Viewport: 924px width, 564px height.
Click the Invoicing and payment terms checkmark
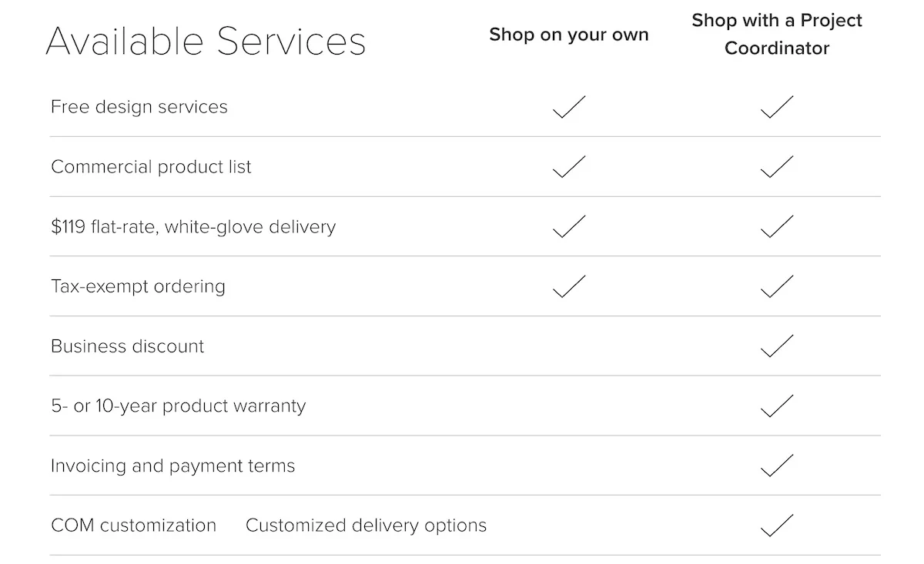777,466
